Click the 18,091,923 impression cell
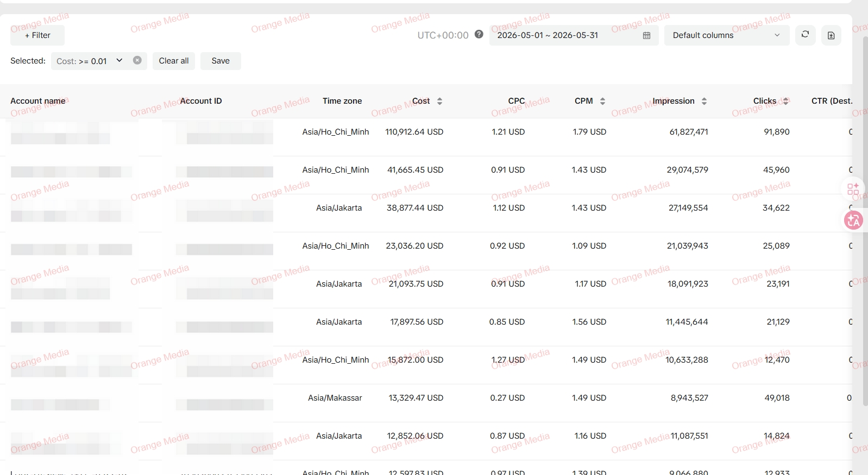The image size is (868, 475). (688, 284)
